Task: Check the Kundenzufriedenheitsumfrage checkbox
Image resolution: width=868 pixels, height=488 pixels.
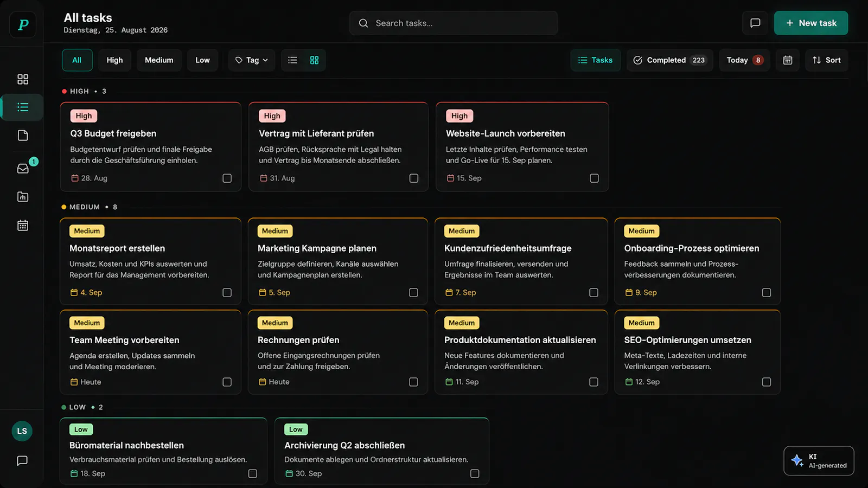Action: click(594, 293)
